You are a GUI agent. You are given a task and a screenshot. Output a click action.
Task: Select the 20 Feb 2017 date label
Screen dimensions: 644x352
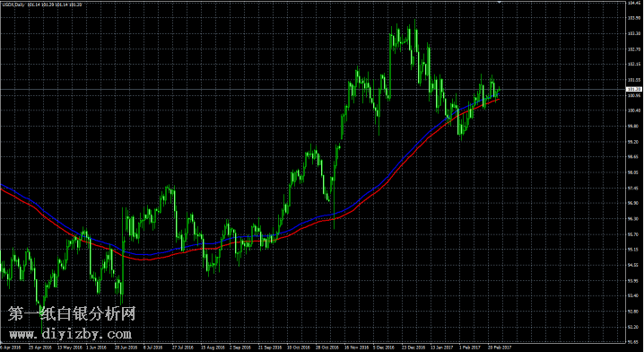[x=499, y=348]
